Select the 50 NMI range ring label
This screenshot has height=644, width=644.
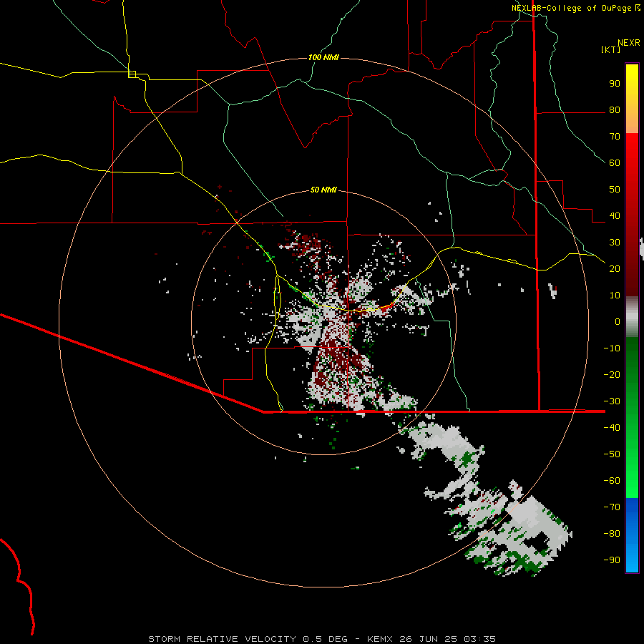pyautogui.click(x=323, y=190)
